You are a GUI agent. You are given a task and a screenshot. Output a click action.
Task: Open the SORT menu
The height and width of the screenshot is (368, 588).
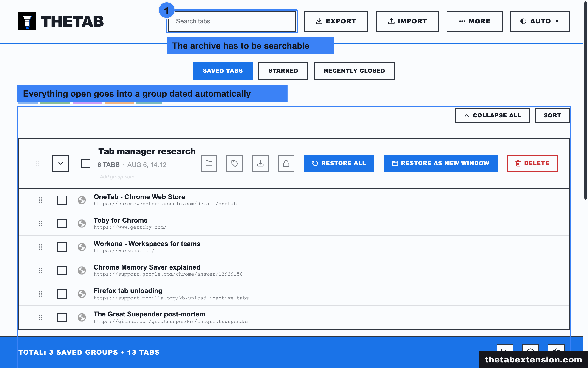552,115
